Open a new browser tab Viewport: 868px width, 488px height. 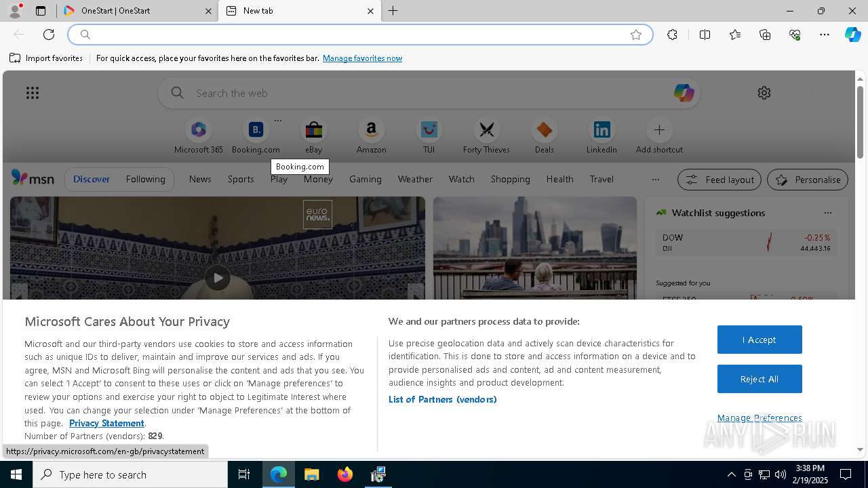[x=393, y=11]
